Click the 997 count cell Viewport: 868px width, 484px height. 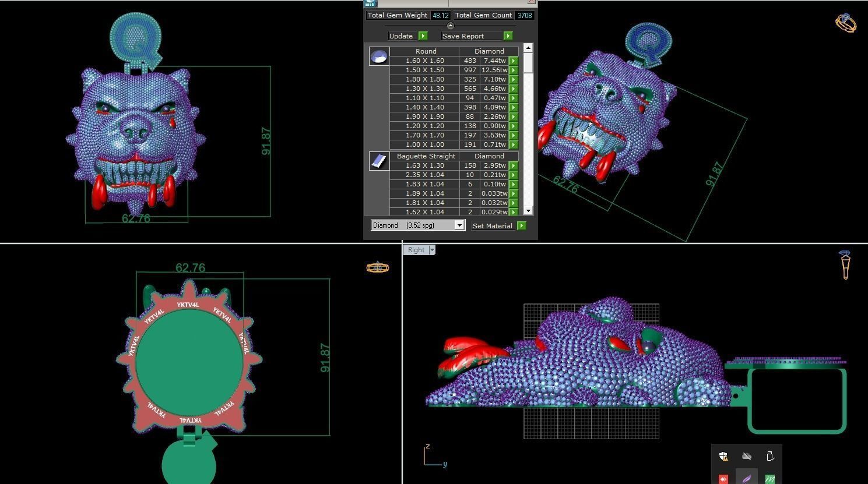tap(469, 70)
